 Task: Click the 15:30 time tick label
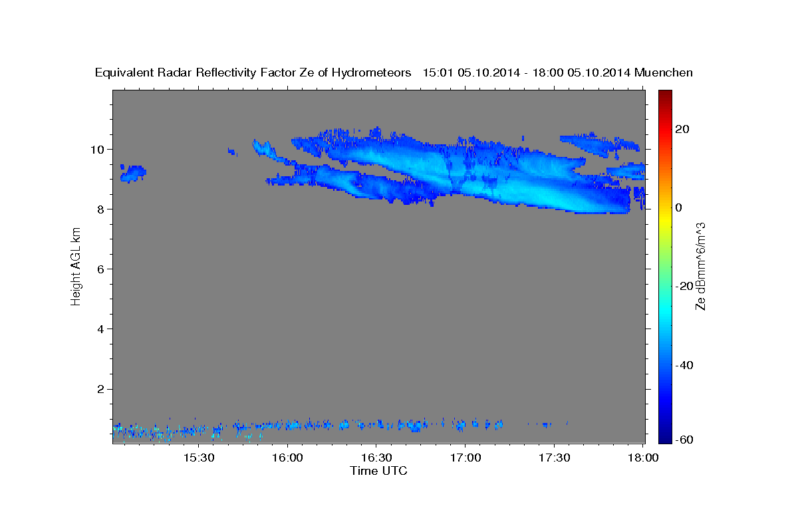tap(198, 458)
